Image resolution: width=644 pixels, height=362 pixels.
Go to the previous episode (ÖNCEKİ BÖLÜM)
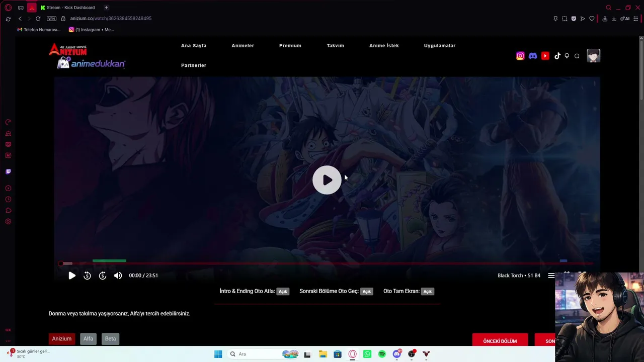(x=500, y=341)
